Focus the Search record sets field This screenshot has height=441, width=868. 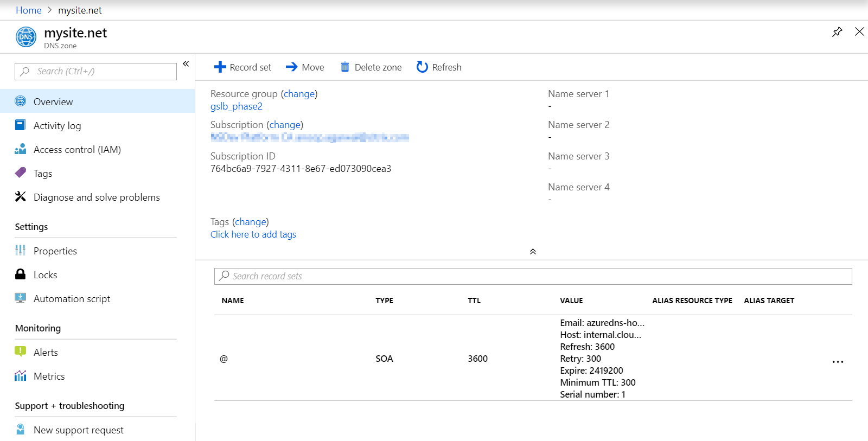533,276
